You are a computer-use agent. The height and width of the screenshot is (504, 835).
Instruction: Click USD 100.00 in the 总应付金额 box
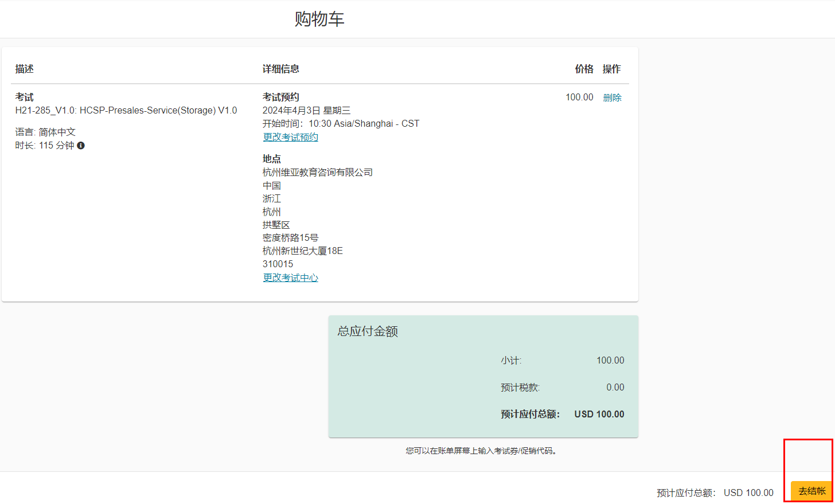coord(599,414)
